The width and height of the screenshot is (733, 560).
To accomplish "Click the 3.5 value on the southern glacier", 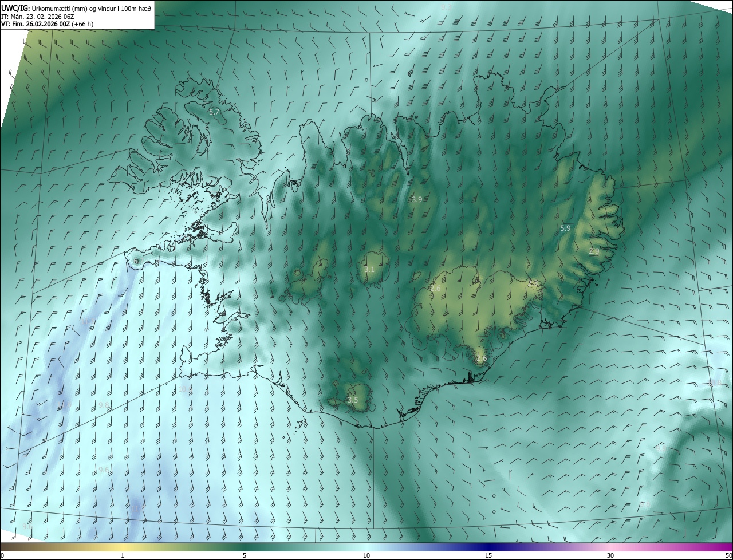I will (353, 400).
